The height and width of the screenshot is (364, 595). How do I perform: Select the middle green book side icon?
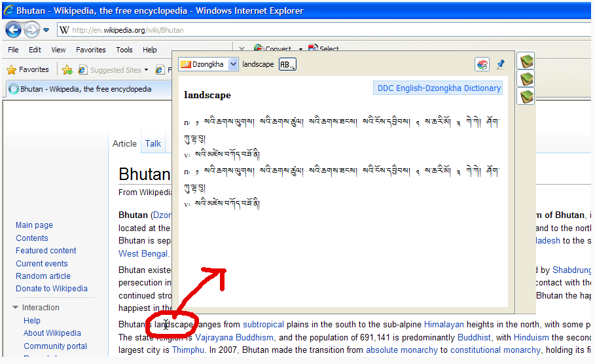coord(526,79)
